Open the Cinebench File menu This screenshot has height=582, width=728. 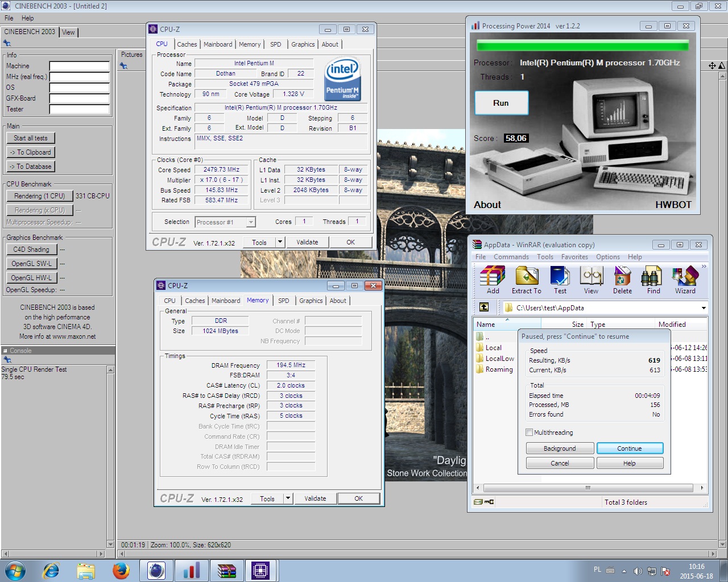point(9,18)
